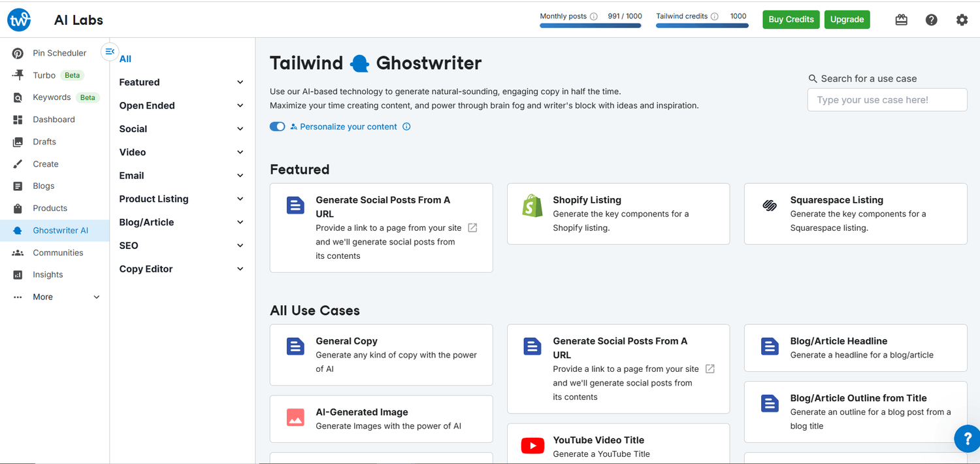Expand the Product Listing category chevron
Screen dimensions: 980x464
240,199
